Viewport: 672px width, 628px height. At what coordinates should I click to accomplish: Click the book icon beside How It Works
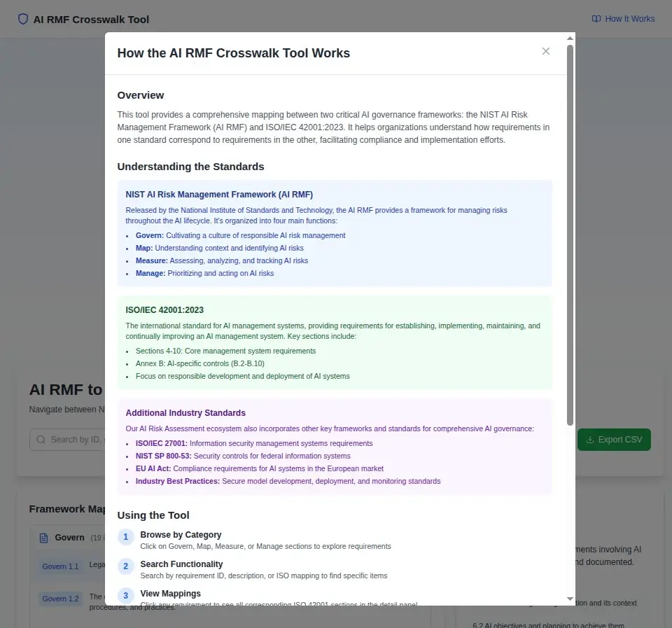tap(596, 19)
